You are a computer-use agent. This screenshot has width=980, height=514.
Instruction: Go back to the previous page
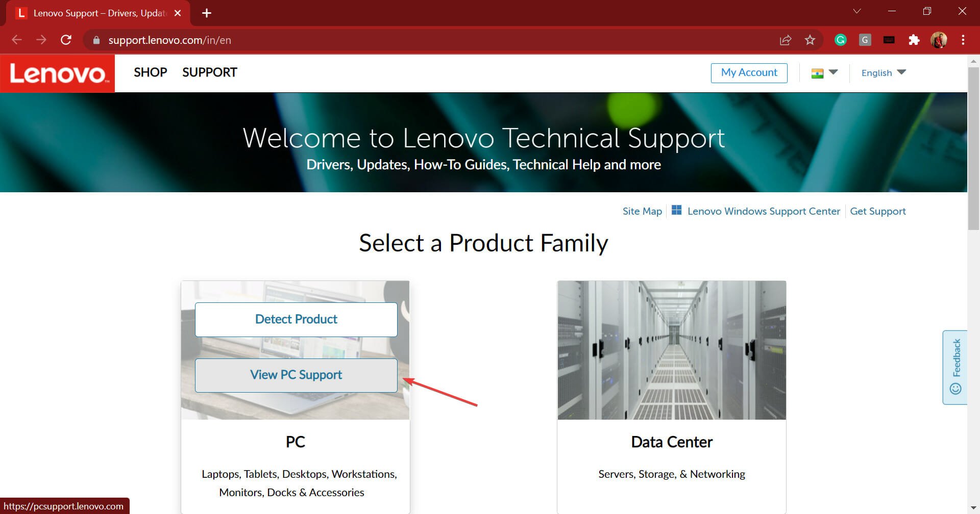point(17,40)
